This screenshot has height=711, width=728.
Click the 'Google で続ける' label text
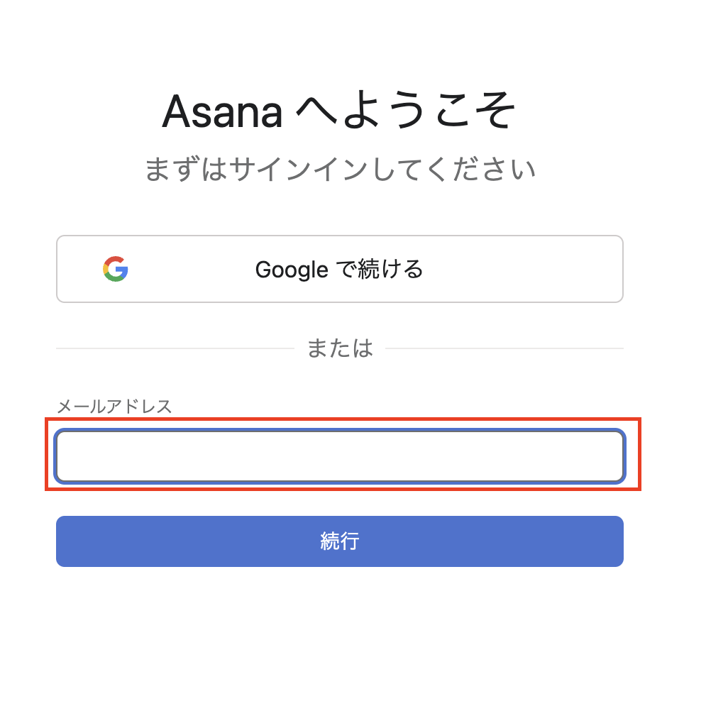pyautogui.click(x=339, y=269)
